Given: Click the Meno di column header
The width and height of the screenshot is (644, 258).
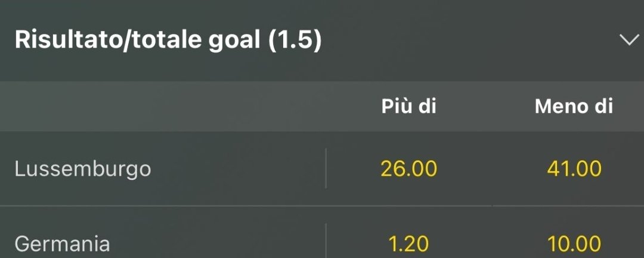Looking at the screenshot, I should click(x=574, y=107).
